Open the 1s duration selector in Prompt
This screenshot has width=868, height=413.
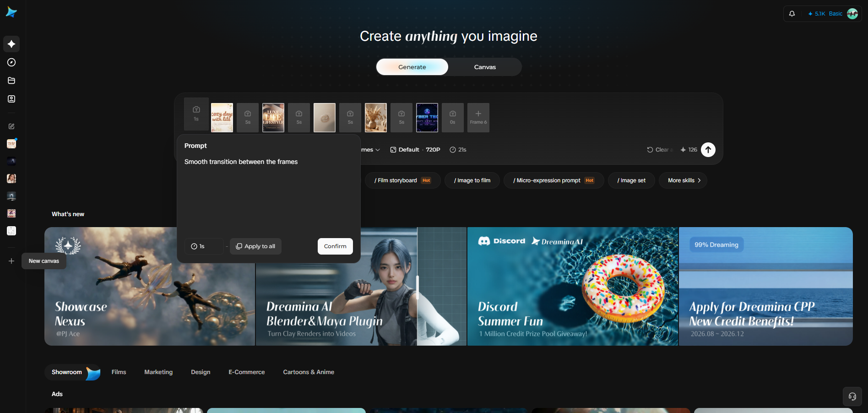point(204,246)
